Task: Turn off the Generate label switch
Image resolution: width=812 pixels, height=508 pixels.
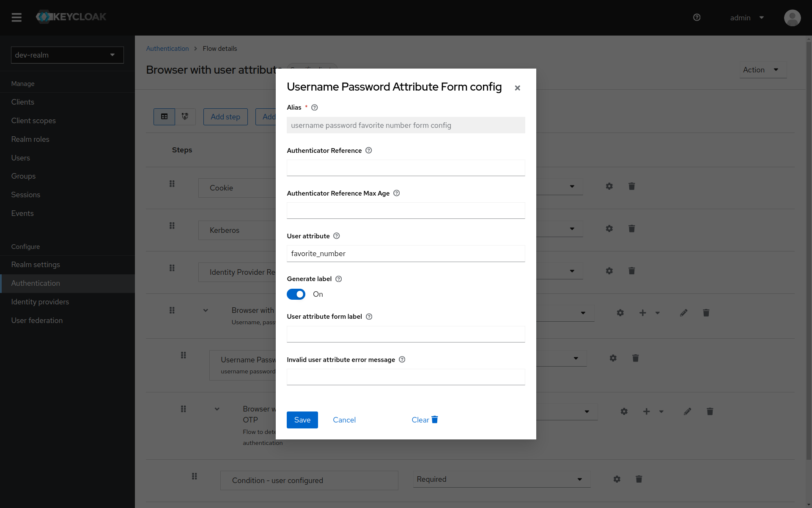Action: (x=296, y=294)
